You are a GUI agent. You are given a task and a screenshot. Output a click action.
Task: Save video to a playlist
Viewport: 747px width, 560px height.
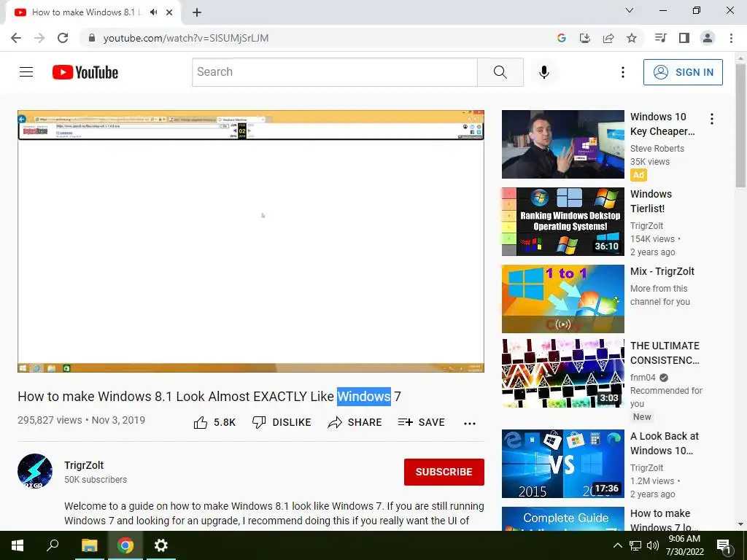(x=421, y=422)
